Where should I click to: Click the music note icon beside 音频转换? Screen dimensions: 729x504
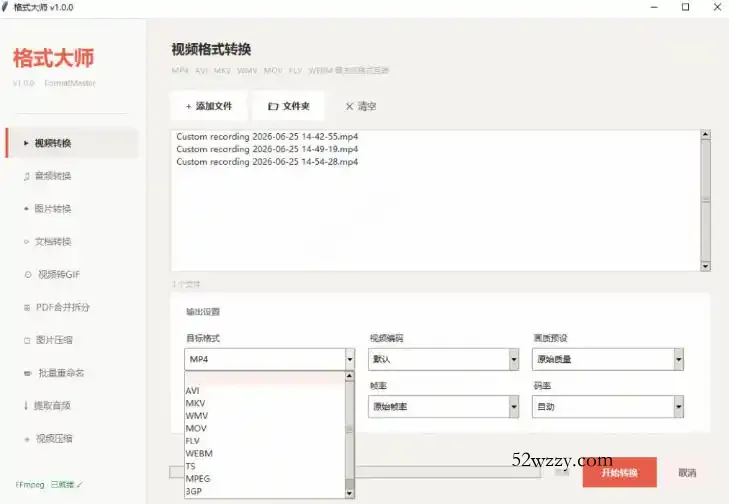click(x=27, y=176)
